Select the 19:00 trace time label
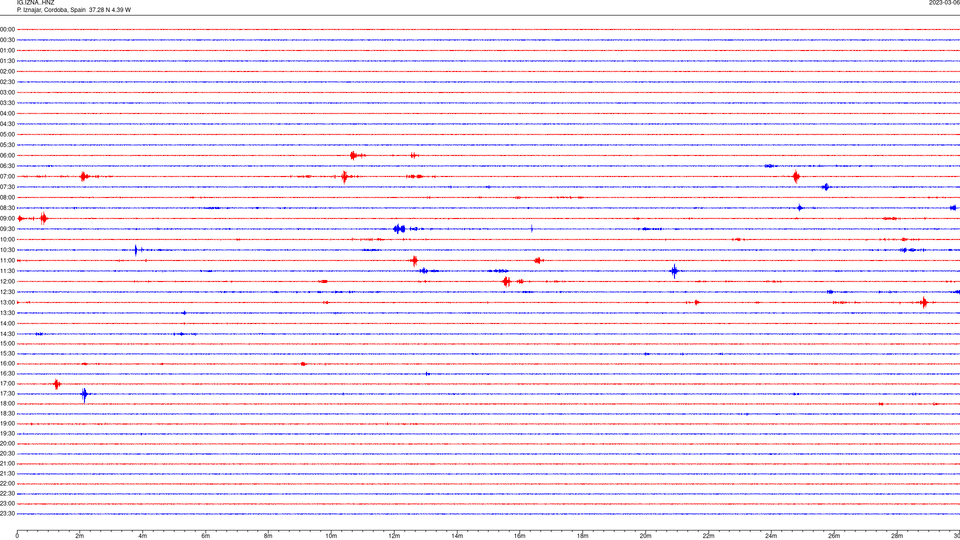Image resolution: width=960 pixels, height=540 pixels. tap(7, 424)
